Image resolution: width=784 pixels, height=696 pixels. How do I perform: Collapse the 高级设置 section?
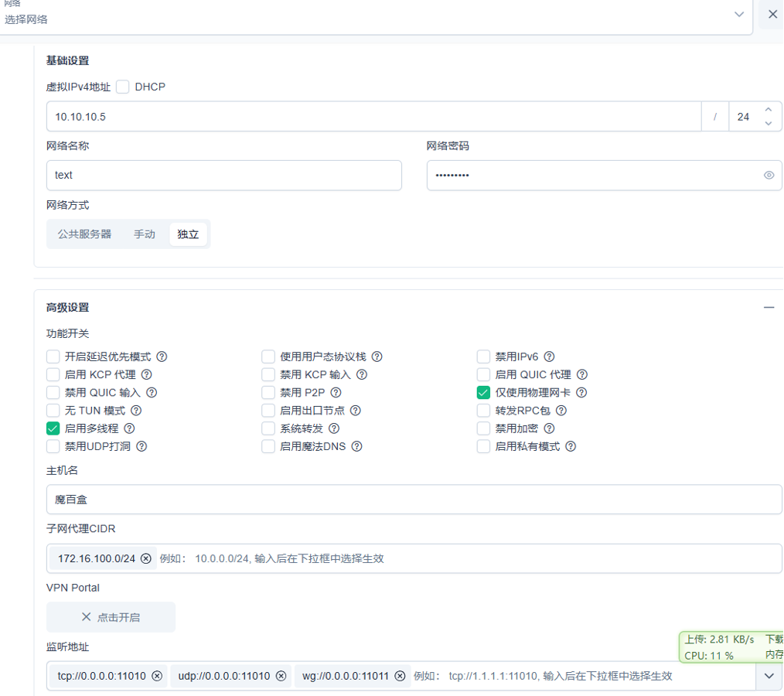[769, 307]
